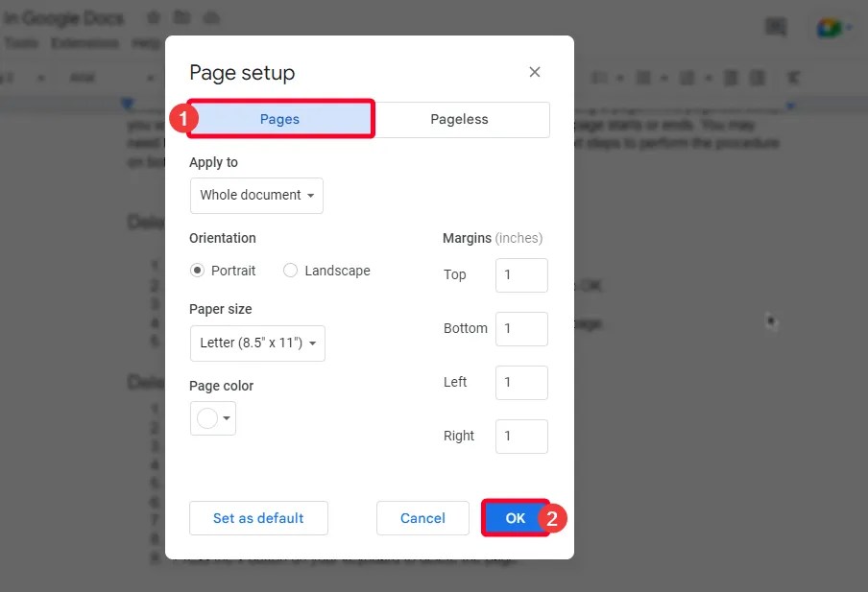This screenshot has width=868, height=592.
Task: Select the Portrait orientation radio button
Action: pyautogui.click(x=197, y=271)
